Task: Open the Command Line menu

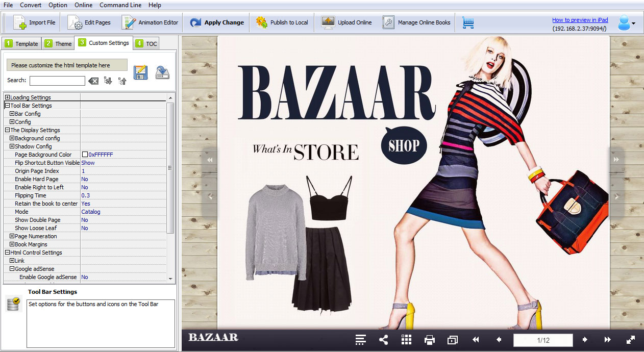Action: coord(120,5)
